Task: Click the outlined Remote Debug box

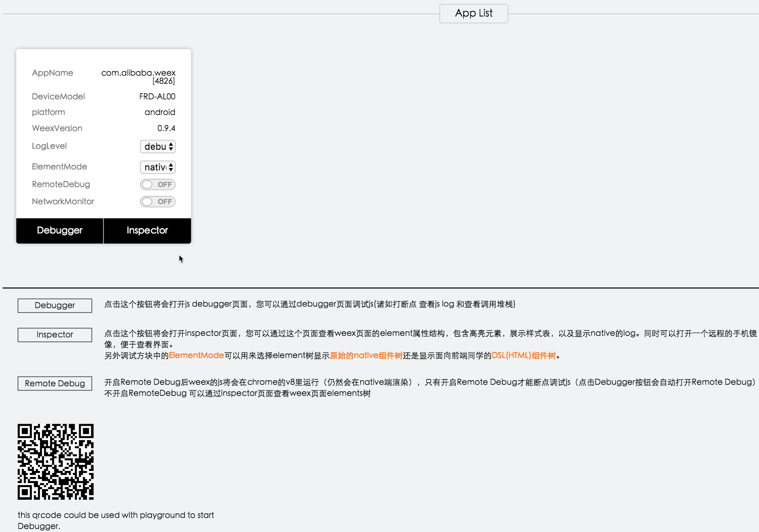Action: (55, 383)
